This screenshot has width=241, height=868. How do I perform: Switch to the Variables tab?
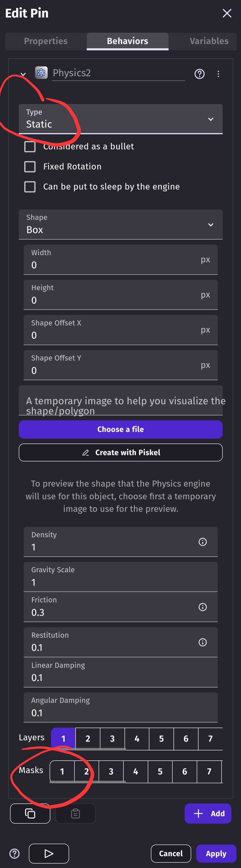(x=209, y=41)
